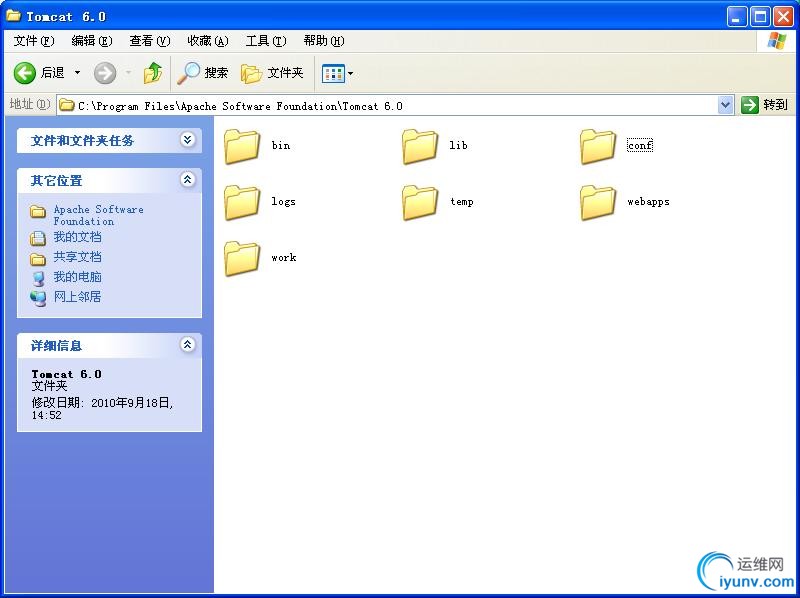
Task: Click the 我的文档 documents icon
Action: [38, 238]
